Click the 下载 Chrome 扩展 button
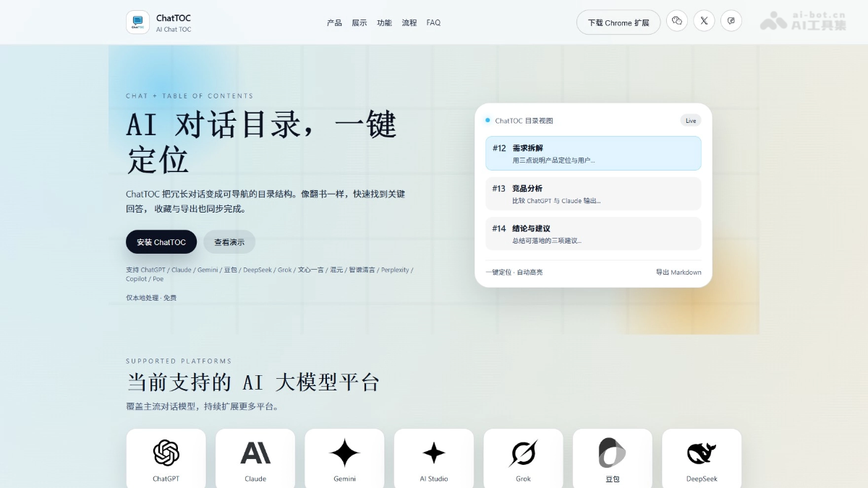This screenshot has width=868, height=488. (x=618, y=22)
